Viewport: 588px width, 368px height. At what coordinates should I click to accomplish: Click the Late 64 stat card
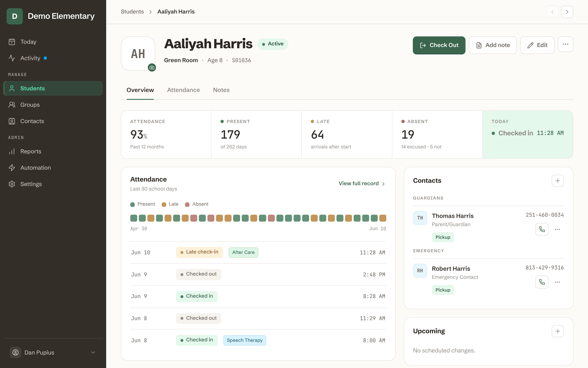347,135
